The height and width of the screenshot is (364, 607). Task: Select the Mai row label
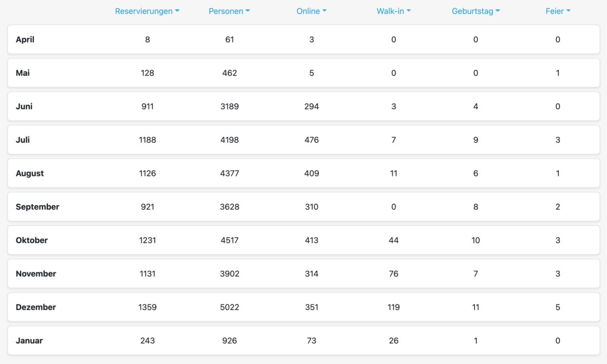click(x=23, y=73)
